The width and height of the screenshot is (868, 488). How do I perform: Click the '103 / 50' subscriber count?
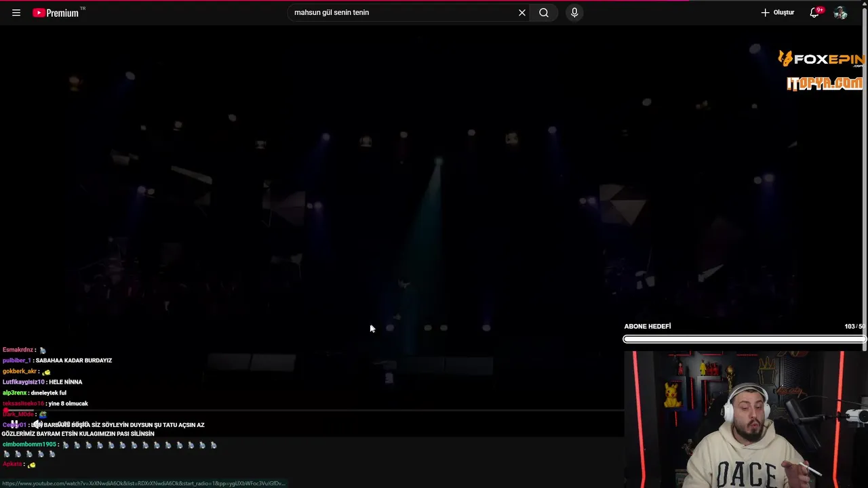pos(854,327)
